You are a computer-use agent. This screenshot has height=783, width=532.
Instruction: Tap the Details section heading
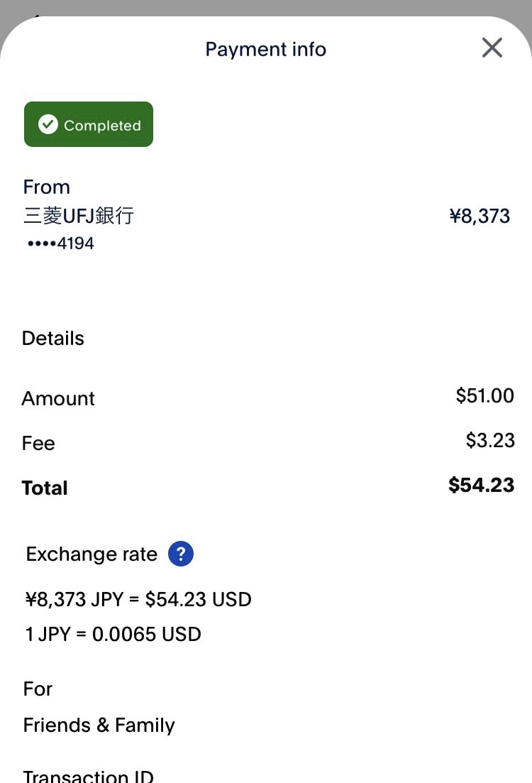(53, 338)
